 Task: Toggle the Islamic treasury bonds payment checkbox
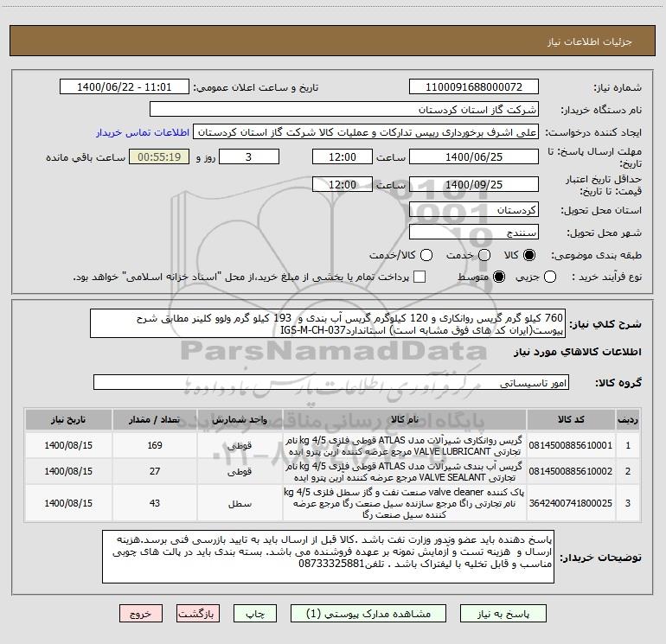point(419,277)
